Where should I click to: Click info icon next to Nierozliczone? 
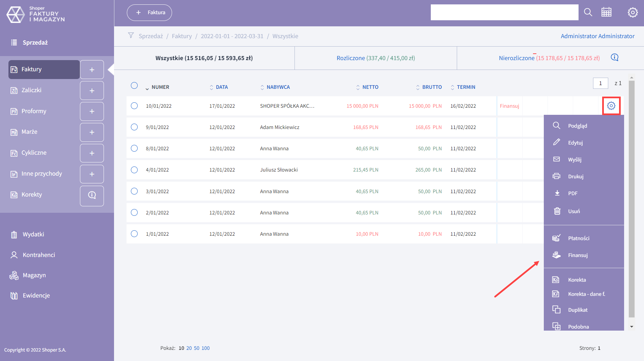pos(614,57)
